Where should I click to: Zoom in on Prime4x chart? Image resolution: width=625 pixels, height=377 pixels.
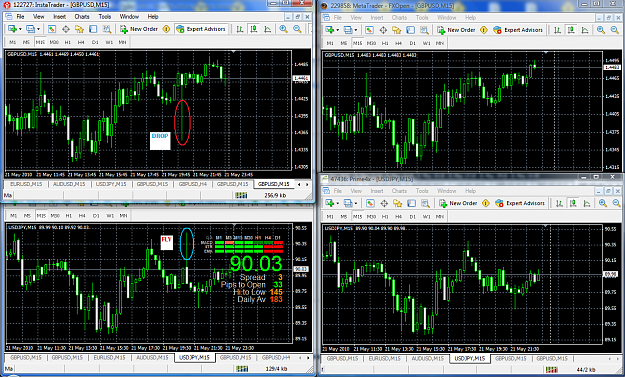click(x=603, y=203)
